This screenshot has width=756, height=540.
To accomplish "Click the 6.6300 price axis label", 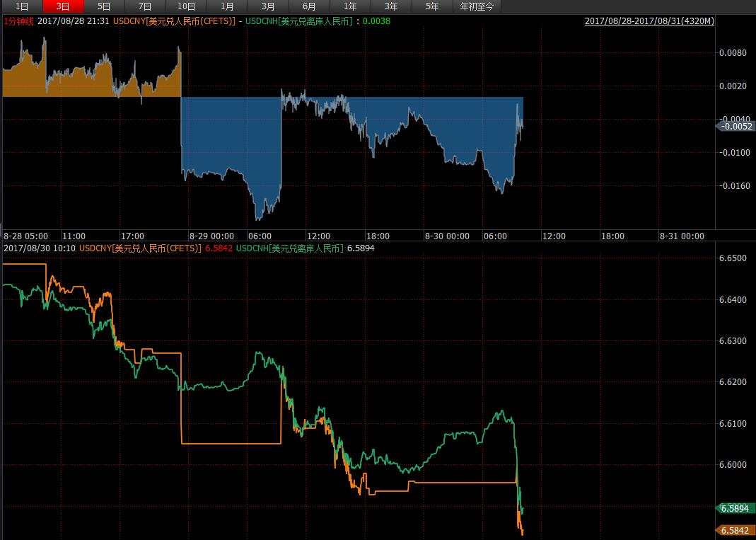I will click(733, 341).
